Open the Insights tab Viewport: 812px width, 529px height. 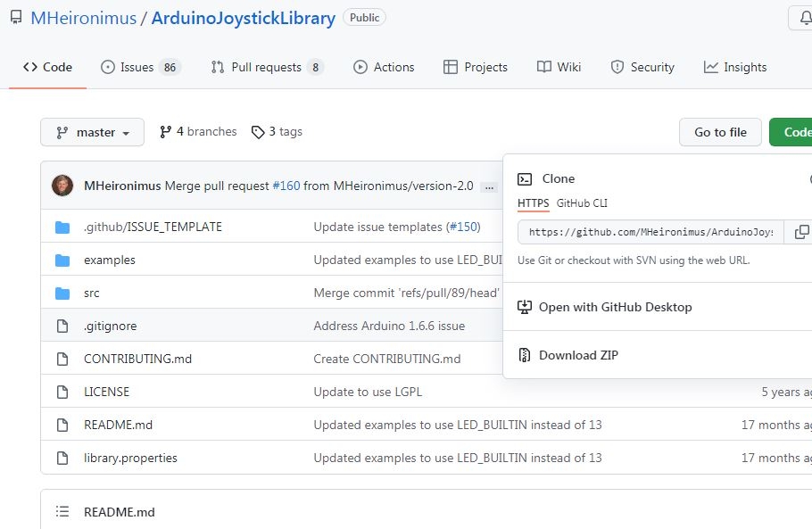tap(735, 67)
